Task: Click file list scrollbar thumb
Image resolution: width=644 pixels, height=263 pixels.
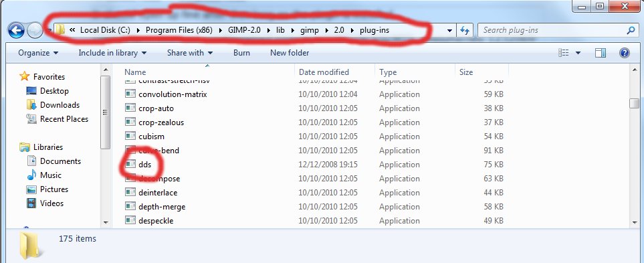Action: click(x=635, y=104)
